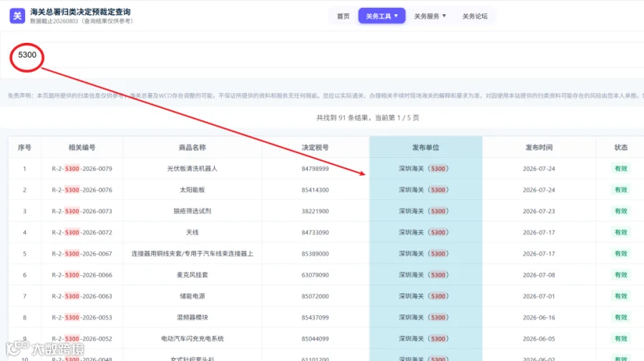Click the 2026-07-08 publish date

539,275
